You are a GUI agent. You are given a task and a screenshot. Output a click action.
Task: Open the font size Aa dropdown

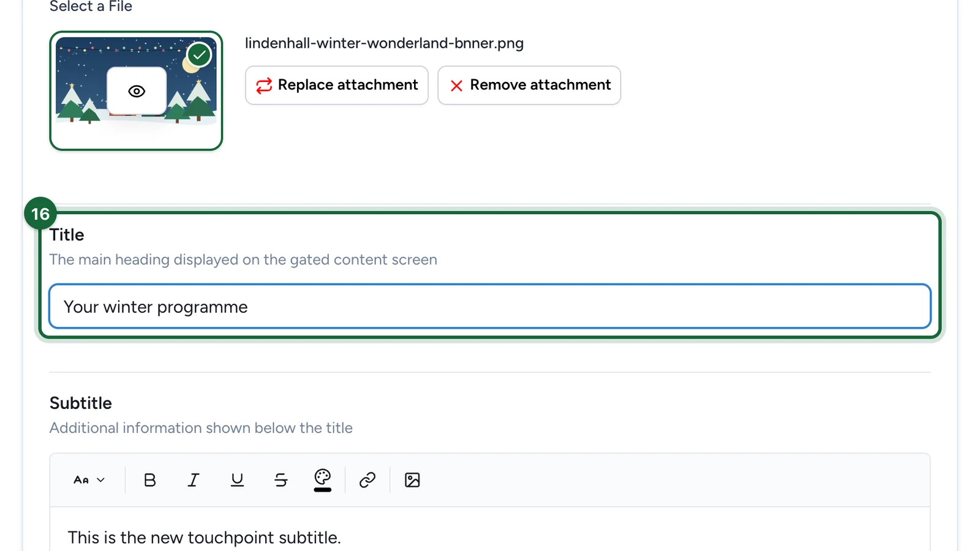[89, 480]
